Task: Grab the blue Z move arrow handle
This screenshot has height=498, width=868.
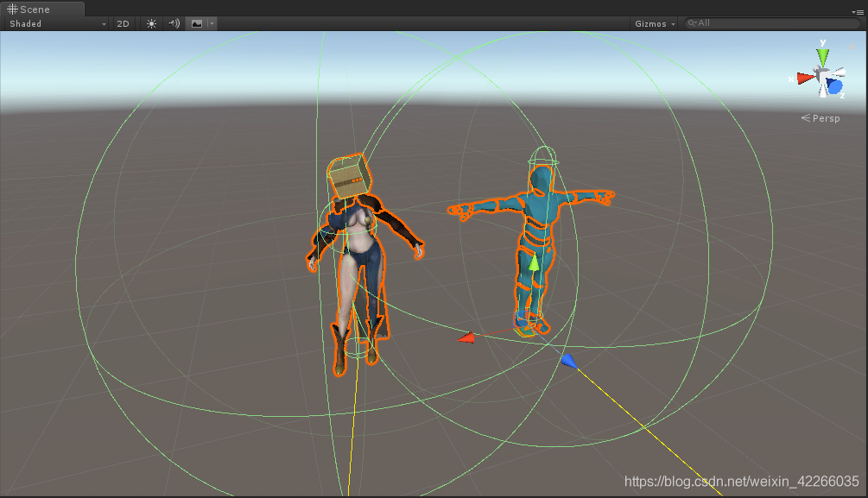Action: pos(568,362)
